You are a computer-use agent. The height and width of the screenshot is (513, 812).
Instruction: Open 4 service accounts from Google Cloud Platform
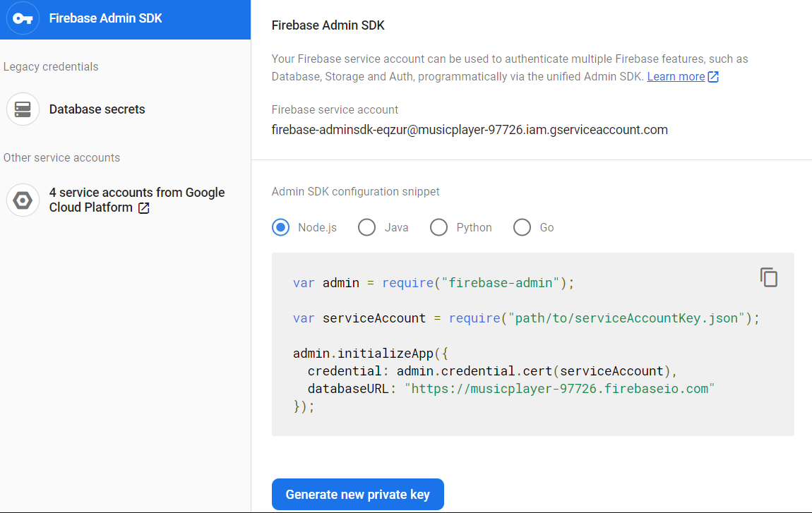[x=125, y=200]
